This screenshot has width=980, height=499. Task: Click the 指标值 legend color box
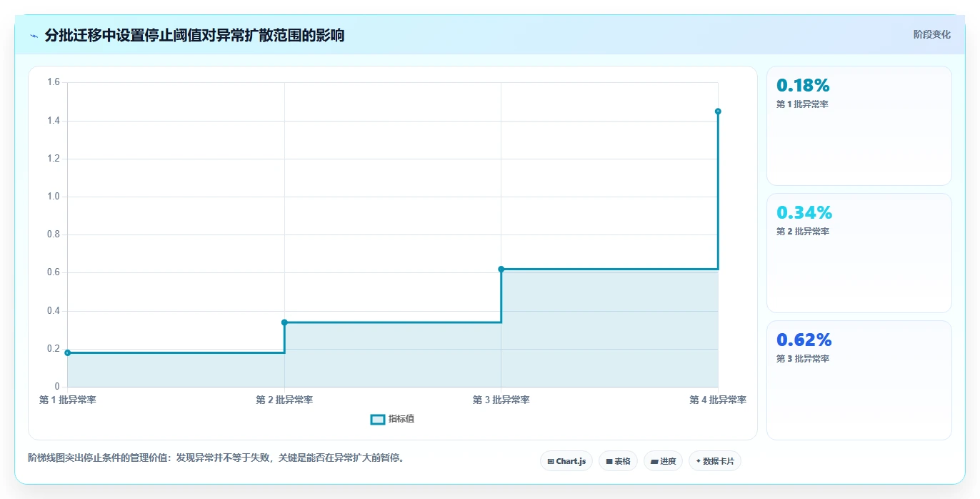pyautogui.click(x=378, y=419)
